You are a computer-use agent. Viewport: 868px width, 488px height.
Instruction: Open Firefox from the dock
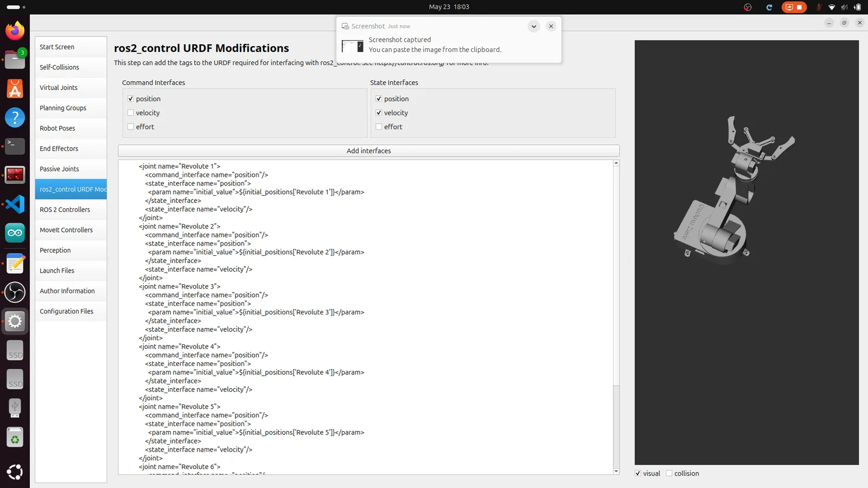pyautogui.click(x=15, y=30)
